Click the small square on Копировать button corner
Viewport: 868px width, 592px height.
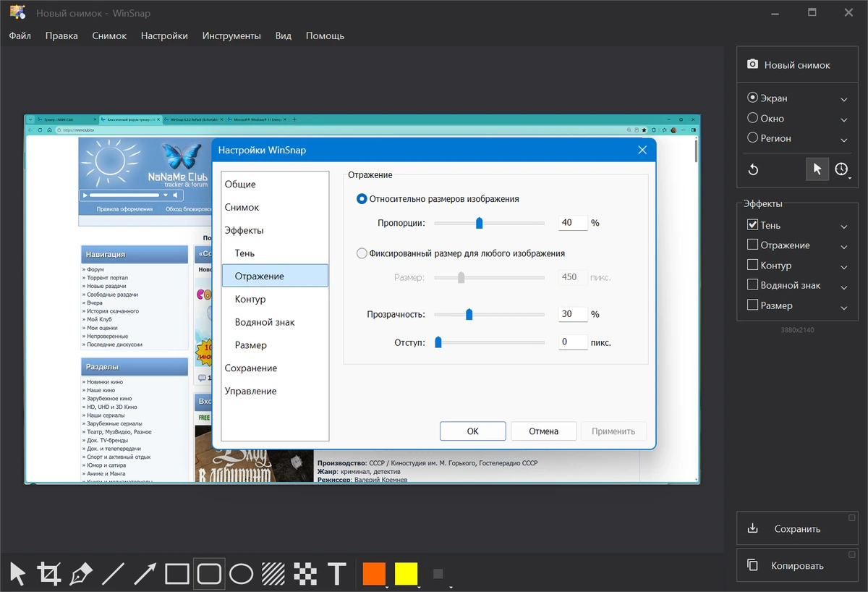click(x=852, y=554)
